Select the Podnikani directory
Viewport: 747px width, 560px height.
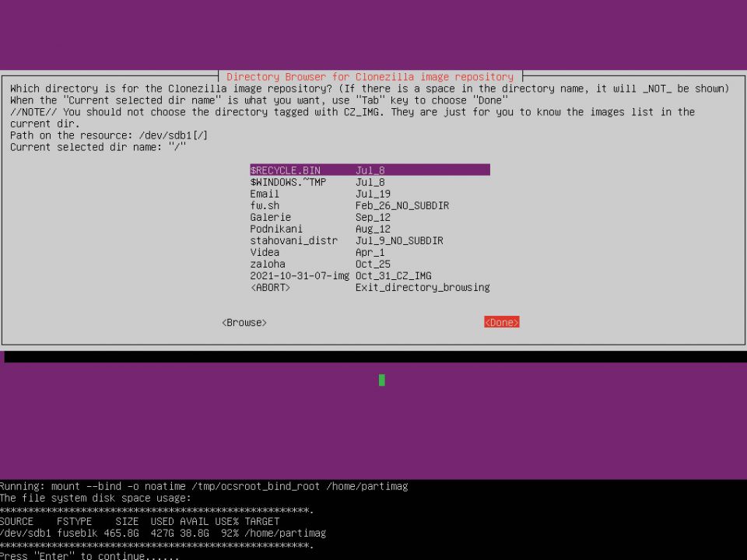(370, 229)
